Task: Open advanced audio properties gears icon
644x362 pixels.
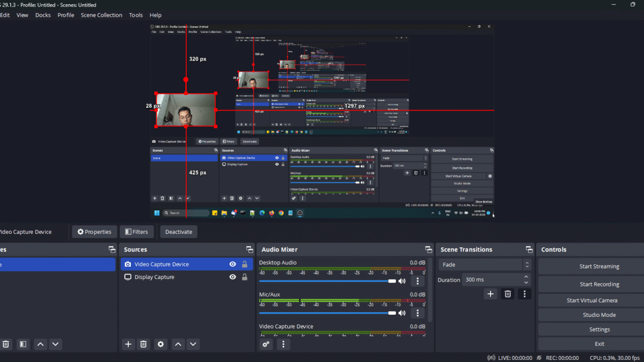Action: [x=266, y=344]
